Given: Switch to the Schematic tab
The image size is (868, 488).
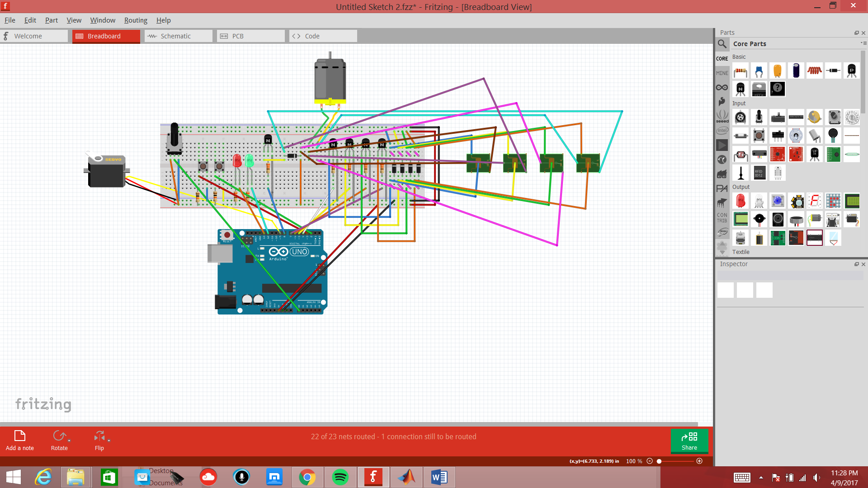Looking at the screenshot, I should tap(176, 36).
